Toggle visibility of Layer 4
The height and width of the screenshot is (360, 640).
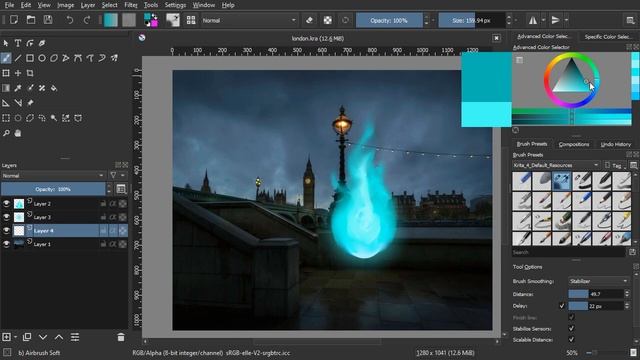coord(6,231)
